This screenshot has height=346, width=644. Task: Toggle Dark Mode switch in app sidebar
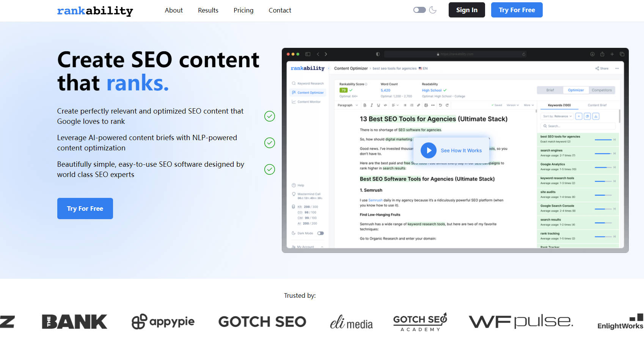pos(320,233)
